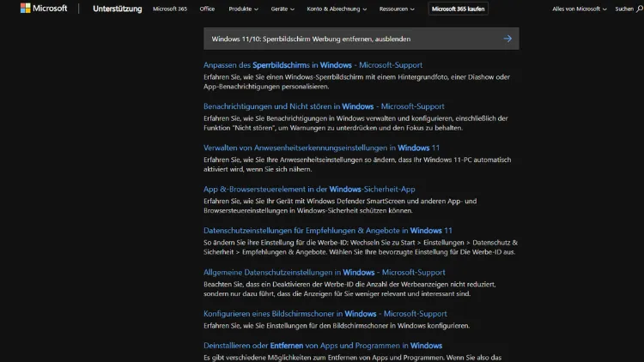Open site search via magnifier icon

[640, 9]
